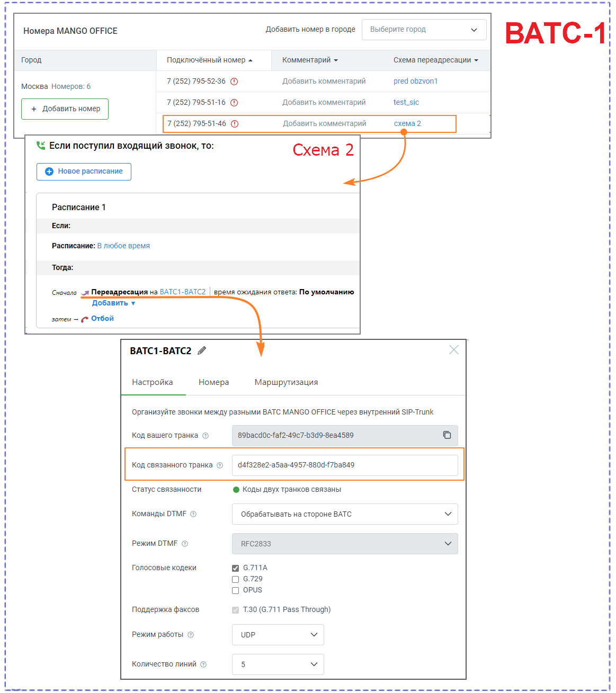
Task: Click the Город column header
Action: pyautogui.click(x=31, y=60)
